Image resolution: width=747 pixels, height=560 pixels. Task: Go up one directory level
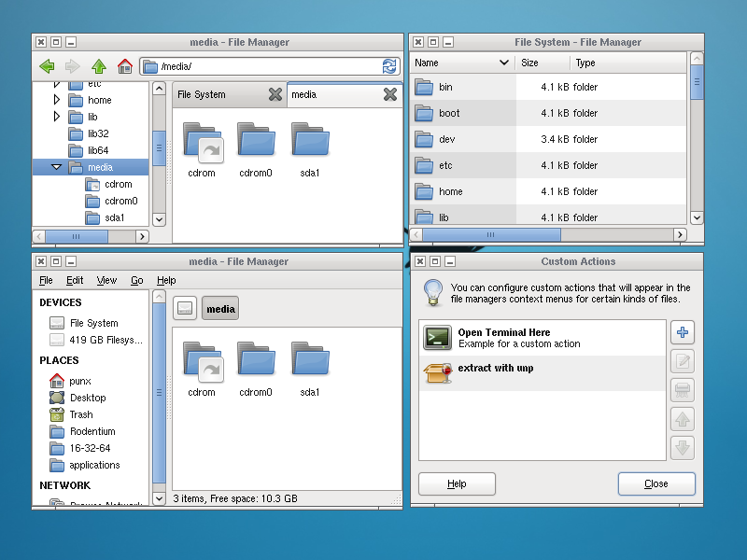point(98,66)
